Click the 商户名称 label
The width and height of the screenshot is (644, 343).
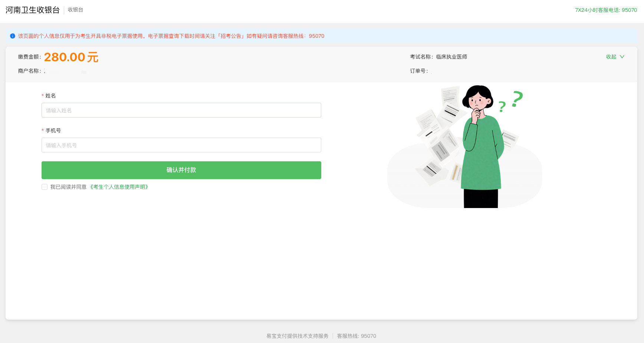point(29,71)
